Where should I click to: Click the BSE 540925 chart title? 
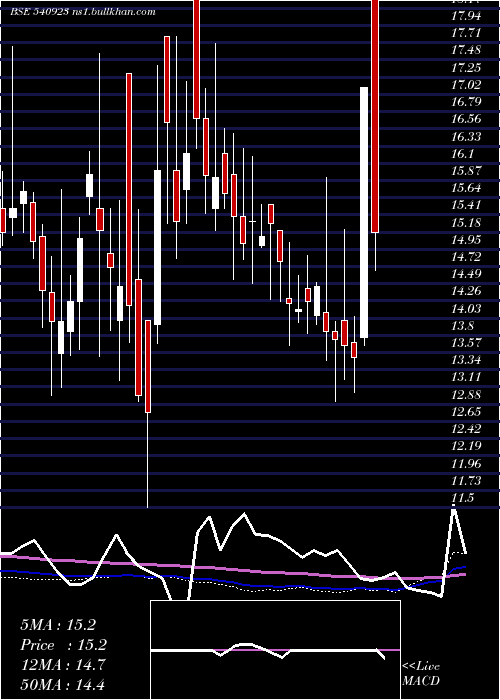tap(83, 12)
